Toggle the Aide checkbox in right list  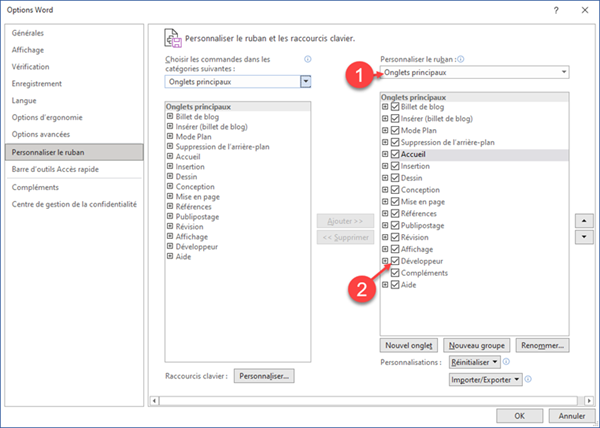(x=395, y=285)
